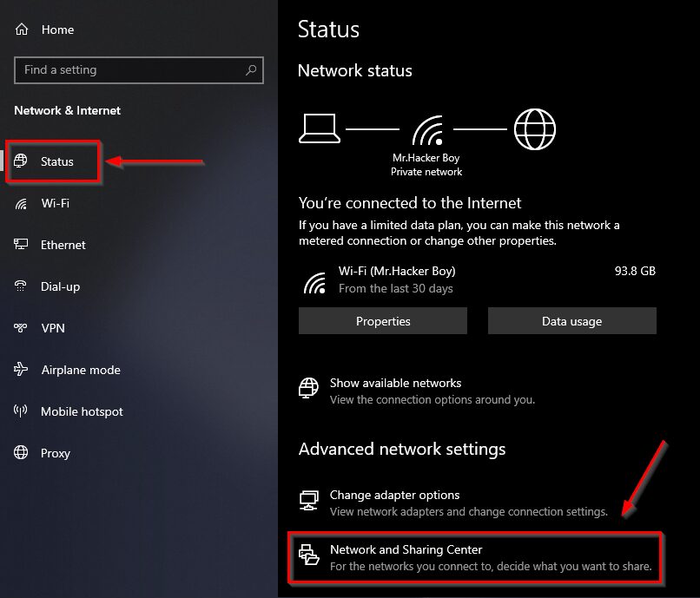Click inside the Find a setting search box
The width and height of the screenshot is (700, 598).
click(x=130, y=70)
